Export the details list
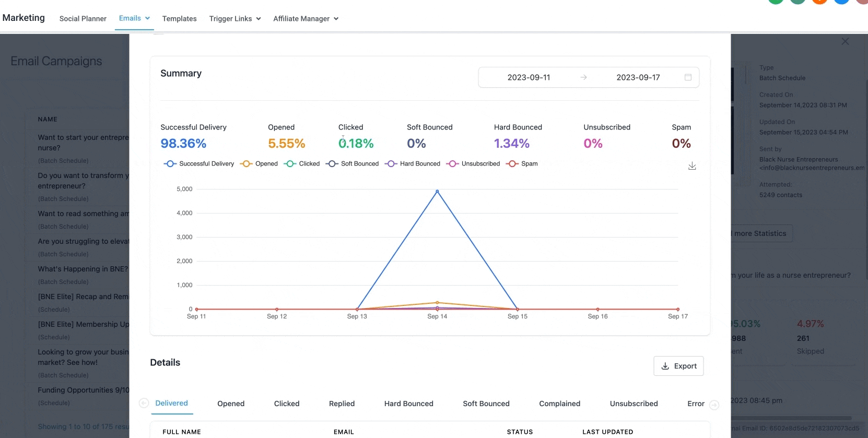This screenshot has width=868, height=438. click(678, 366)
